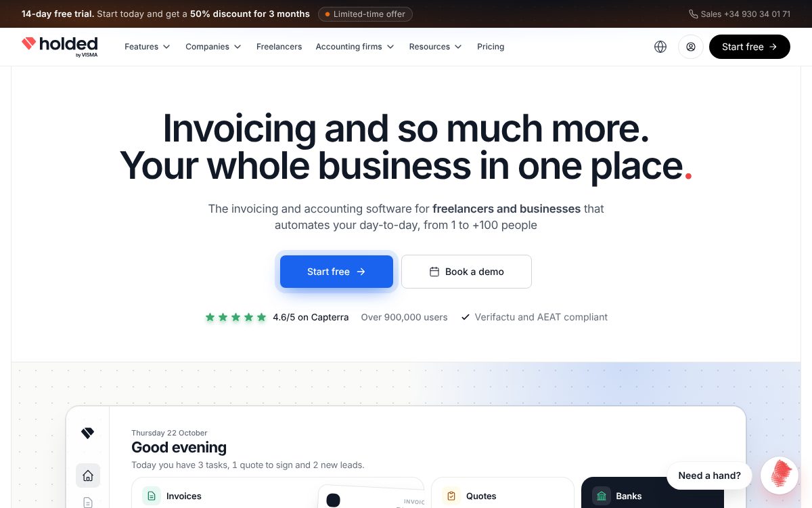Expand the Resources menu

click(436, 47)
